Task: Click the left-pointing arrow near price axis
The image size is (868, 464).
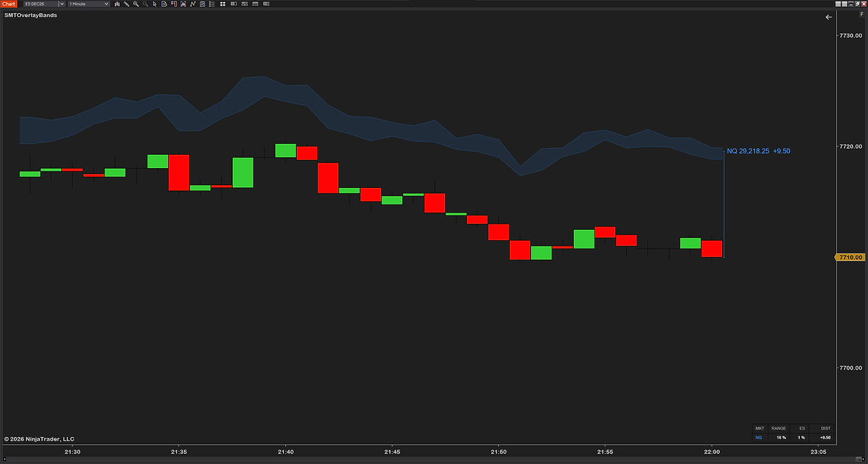Action: [829, 17]
